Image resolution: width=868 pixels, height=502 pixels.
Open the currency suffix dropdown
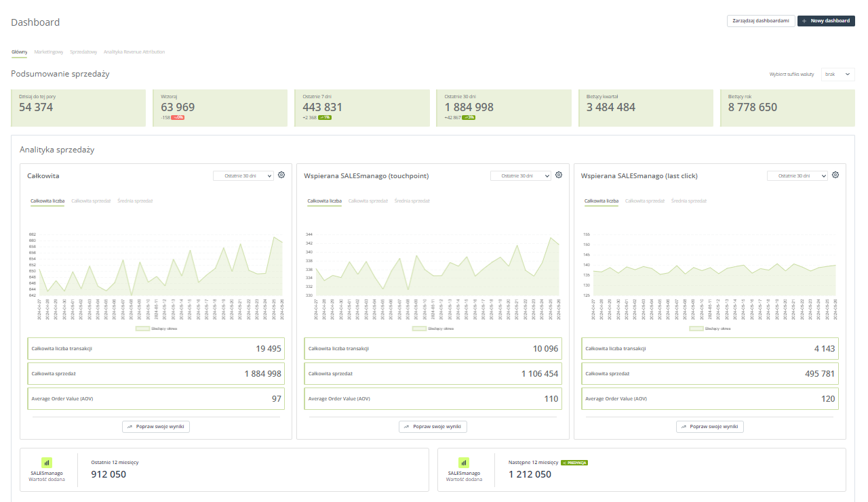click(838, 74)
